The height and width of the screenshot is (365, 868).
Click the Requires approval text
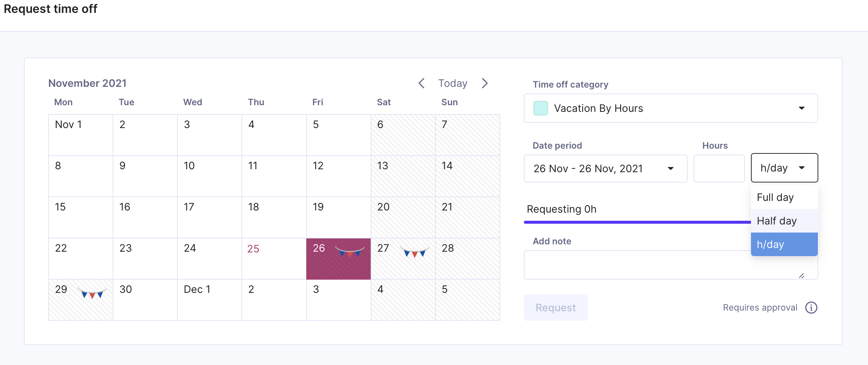click(760, 308)
